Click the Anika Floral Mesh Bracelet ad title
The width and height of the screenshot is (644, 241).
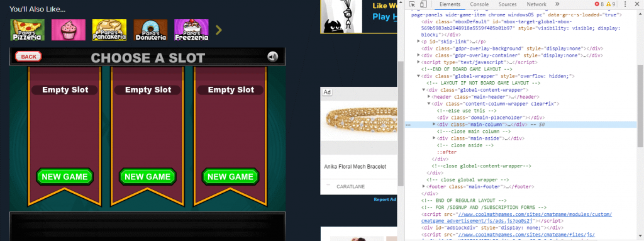click(355, 167)
